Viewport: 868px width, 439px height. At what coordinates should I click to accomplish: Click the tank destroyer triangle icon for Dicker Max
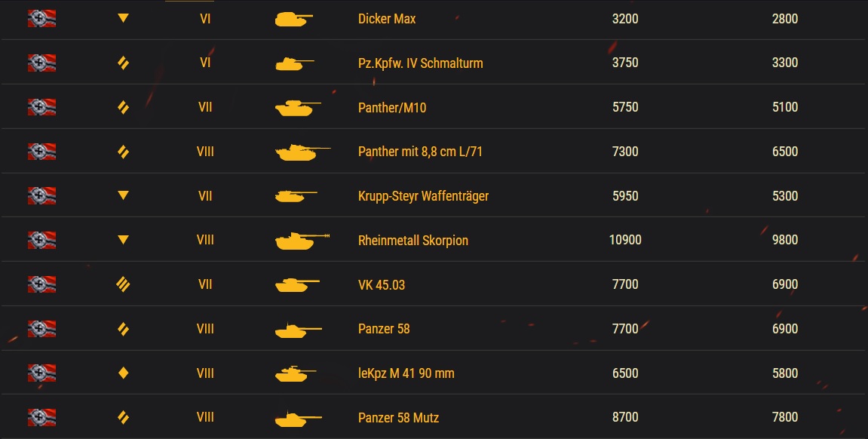pos(124,18)
